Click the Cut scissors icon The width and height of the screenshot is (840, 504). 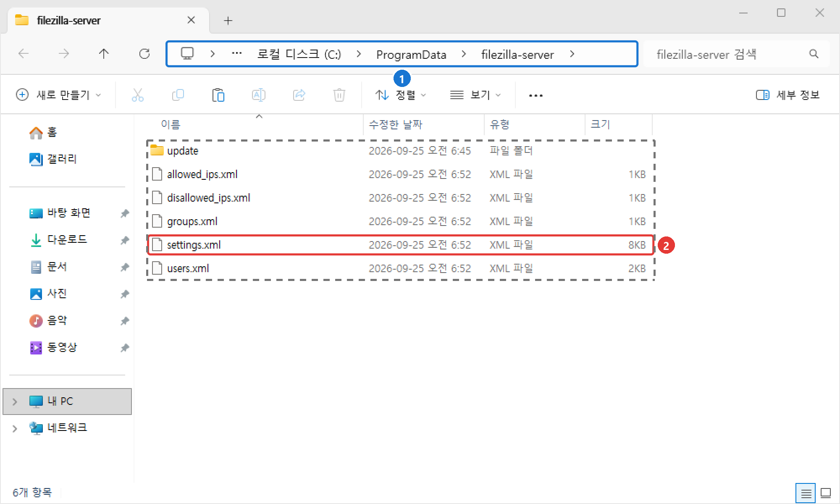tap(137, 95)
